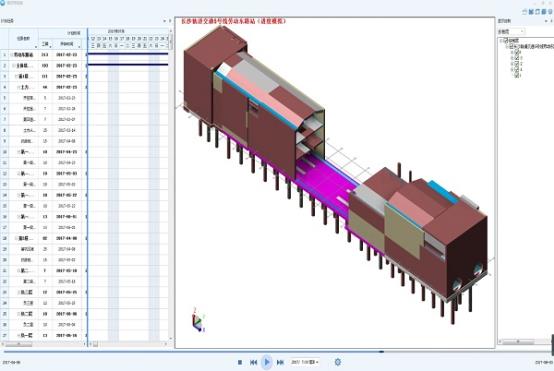Viewport: 554px width, 371px height.
Task: Click the XYZ axis orientation gizmo
Action: 198,320
